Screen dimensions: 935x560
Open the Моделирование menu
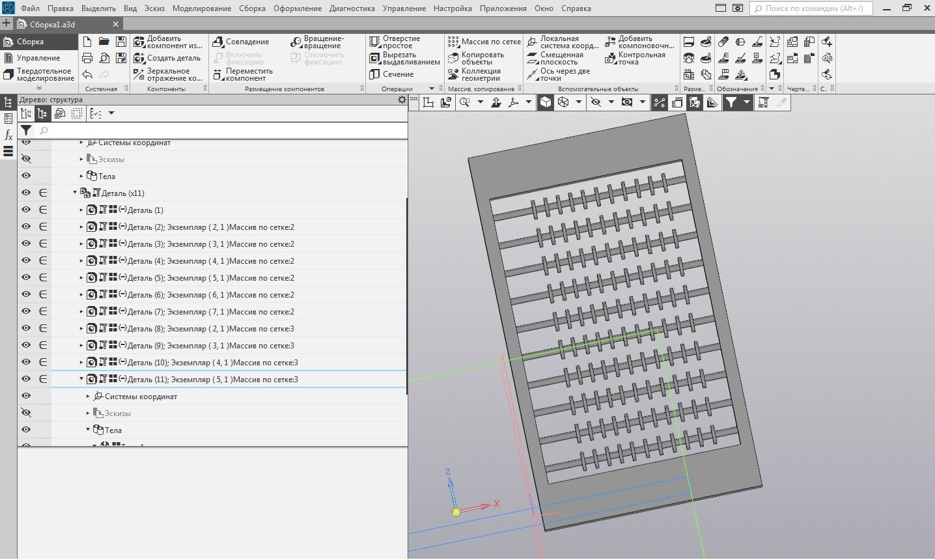pos(202,8)
